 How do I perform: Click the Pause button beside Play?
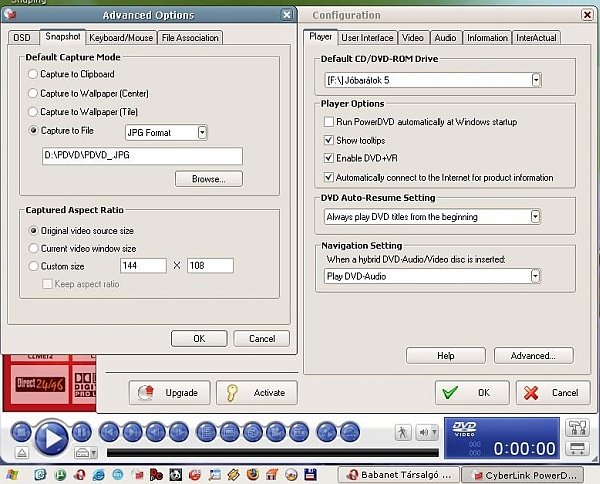(x=82, y=432)
